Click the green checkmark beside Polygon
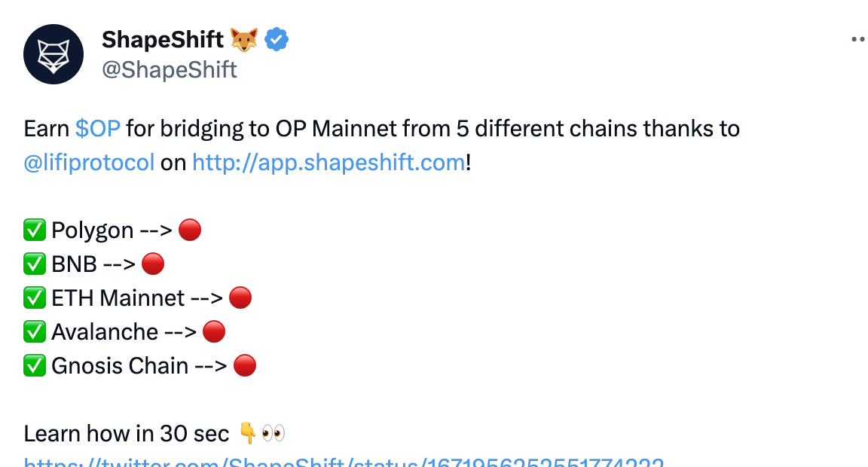This screenshot has width=868, height=467. (35, 230)
